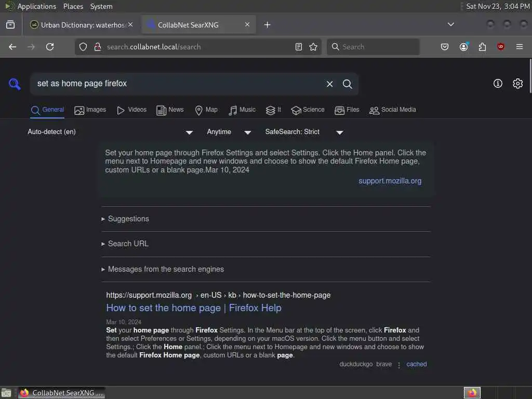Viewport: 532px width, 399px height.
Task: Focus the Firefox toolbar Search box
Action: coord(373,47)
